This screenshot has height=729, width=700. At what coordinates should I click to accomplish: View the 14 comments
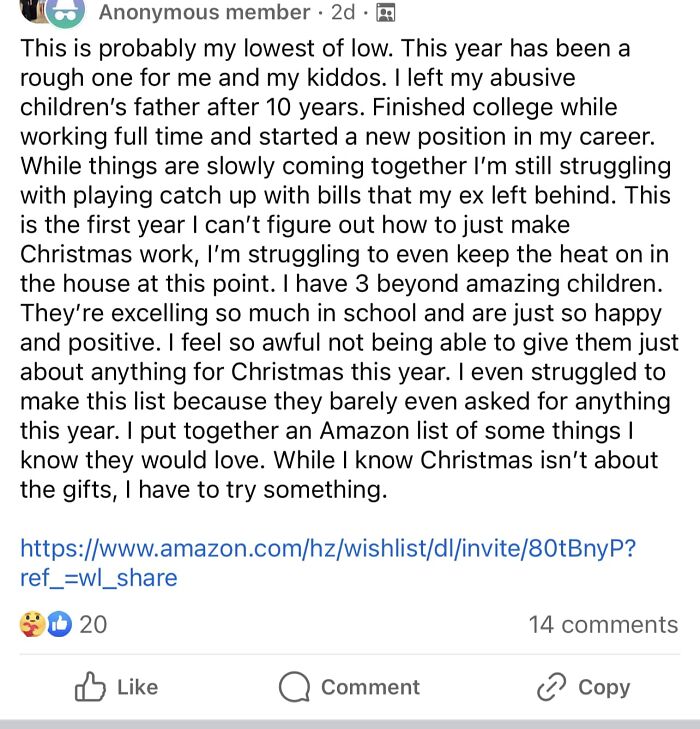[603, 624]
